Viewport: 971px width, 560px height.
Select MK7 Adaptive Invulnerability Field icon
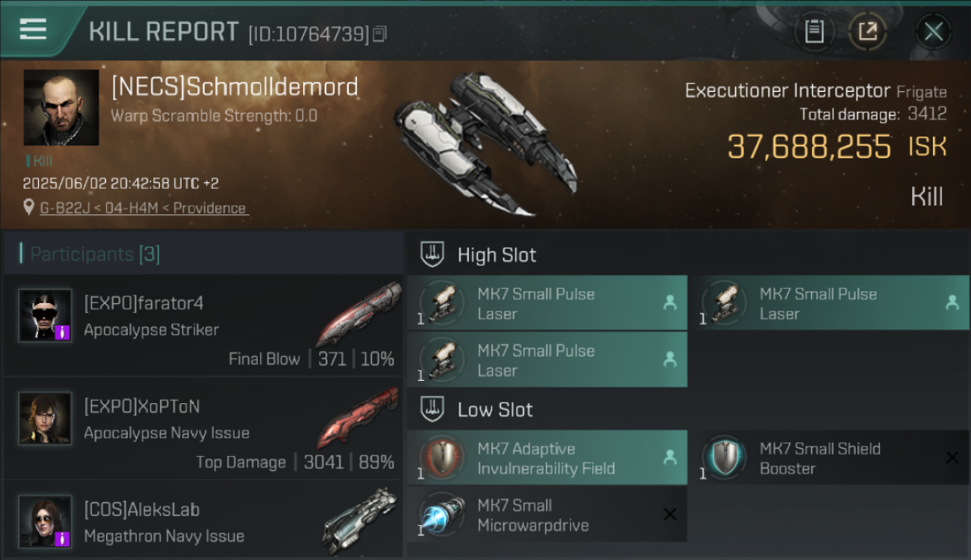pyautogui.click(x=441, y=457)
